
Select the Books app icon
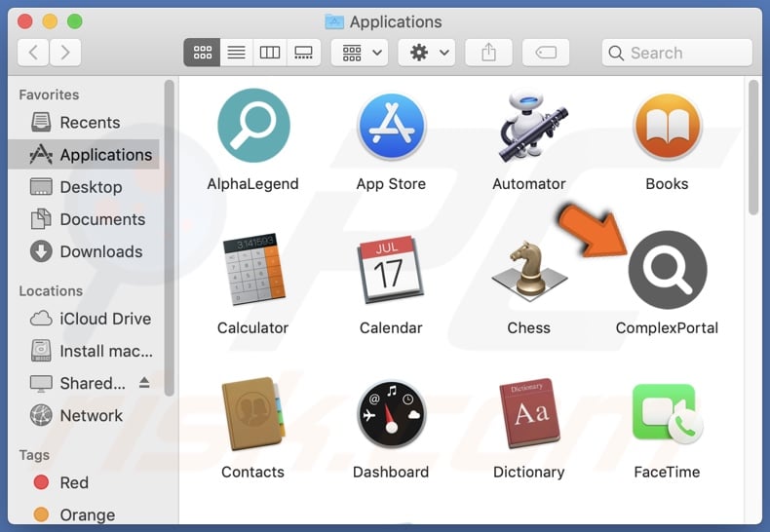(x=667, y=126)
